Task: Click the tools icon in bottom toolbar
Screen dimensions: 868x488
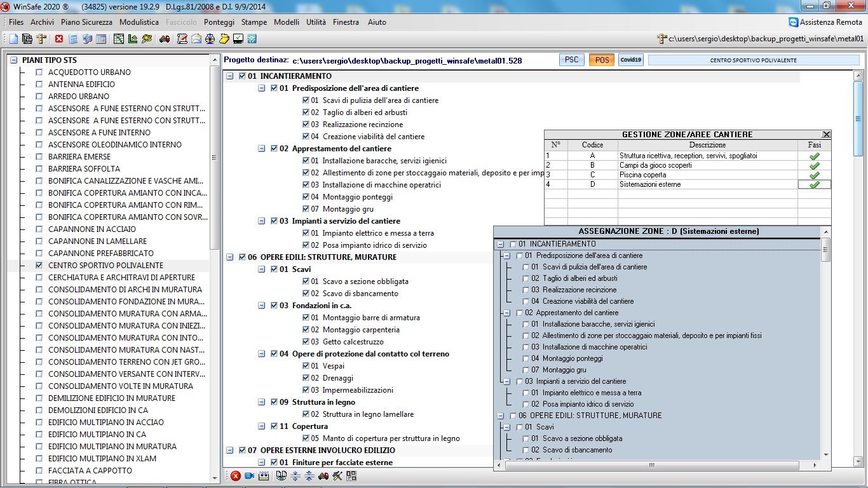Action: [x=337, y=476]
